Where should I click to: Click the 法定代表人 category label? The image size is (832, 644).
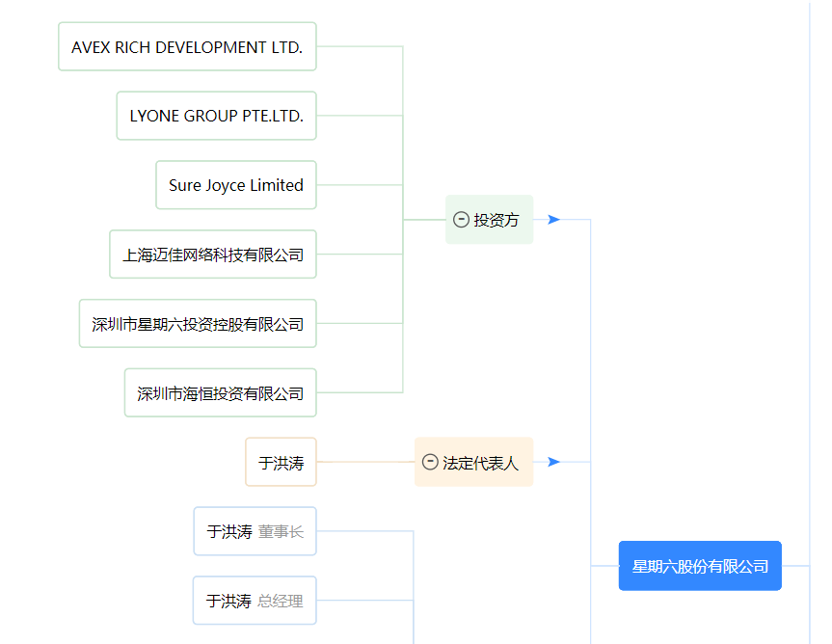click(480, 463)
